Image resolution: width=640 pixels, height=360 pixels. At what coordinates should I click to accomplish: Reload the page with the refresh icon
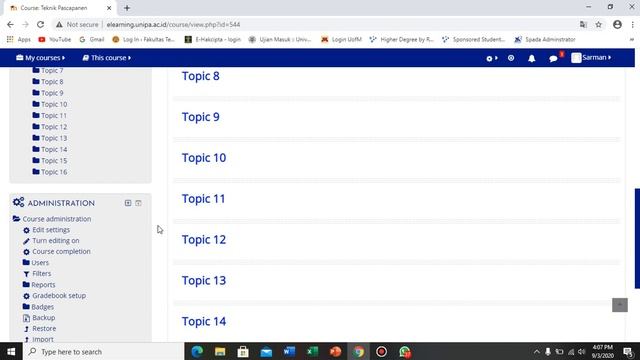pyautogui.click(x=40, y=24)
